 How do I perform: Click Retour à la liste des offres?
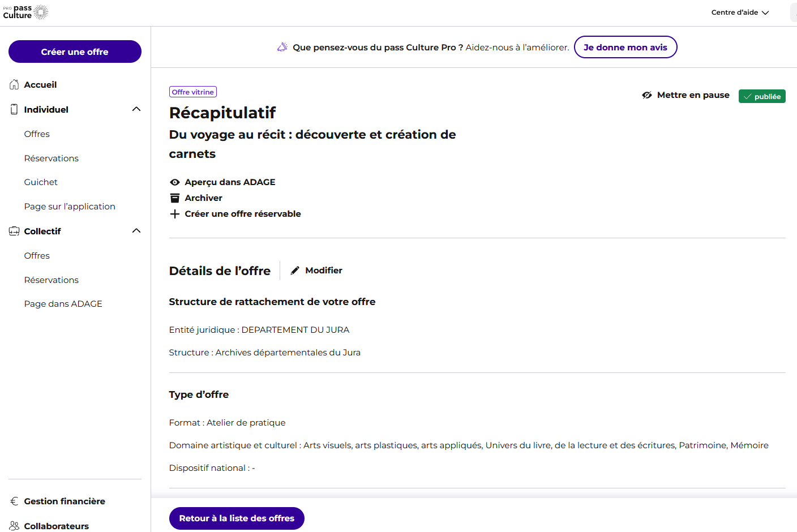(x=237, y=518)
